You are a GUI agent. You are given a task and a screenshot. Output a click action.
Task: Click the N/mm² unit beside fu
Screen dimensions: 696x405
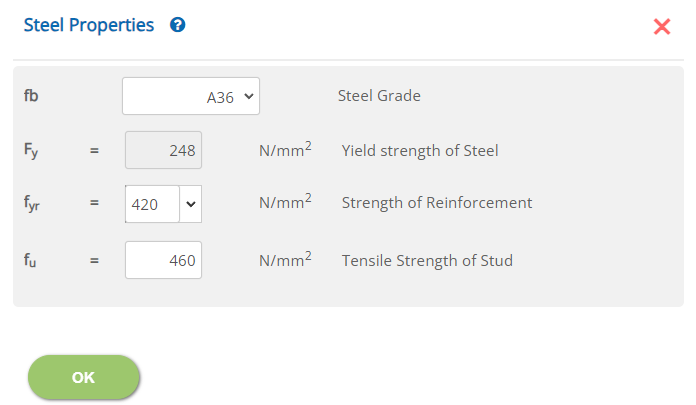285,260
